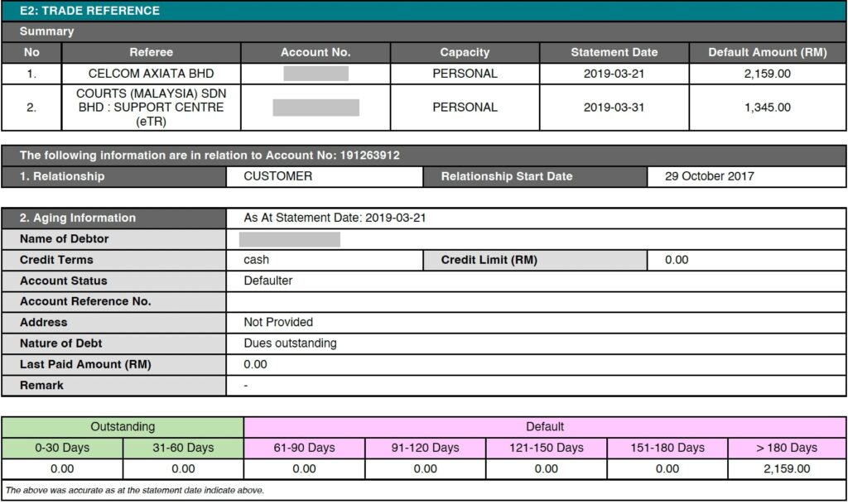Click the redacted account number for Courts Malaysia
848x504 pixels.
click(x=316, y=108)
